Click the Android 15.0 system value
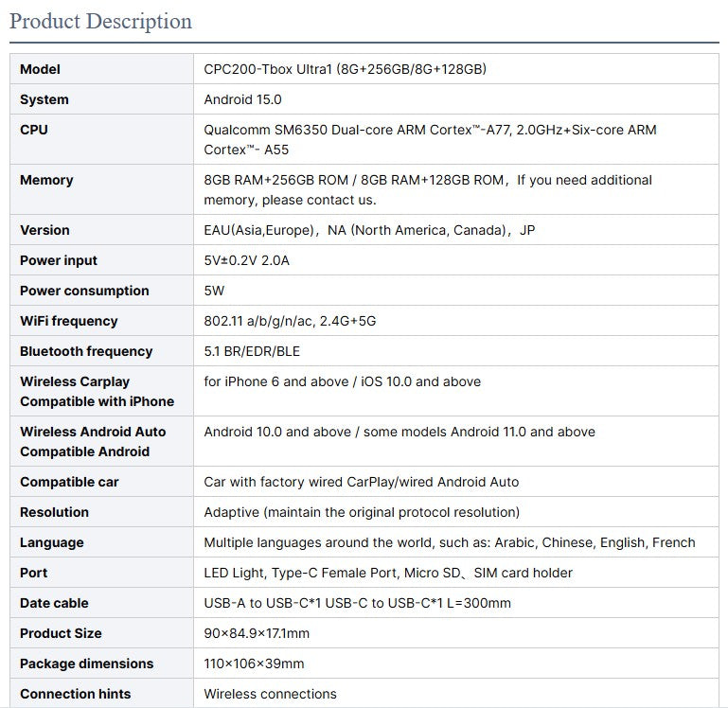Viewport: 728px width, 708px height. [x=242, y=99]
